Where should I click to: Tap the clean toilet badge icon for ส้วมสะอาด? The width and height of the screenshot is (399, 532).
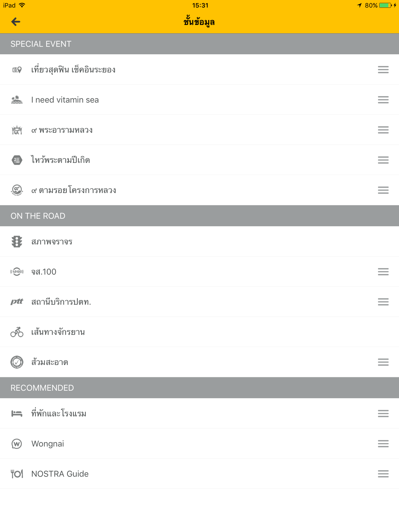(17, 362)
